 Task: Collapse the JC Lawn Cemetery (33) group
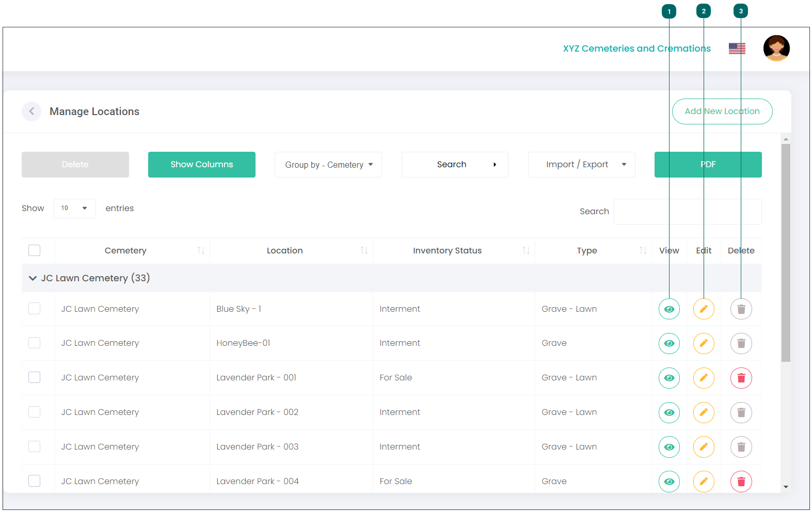click(x=33, y=278)
